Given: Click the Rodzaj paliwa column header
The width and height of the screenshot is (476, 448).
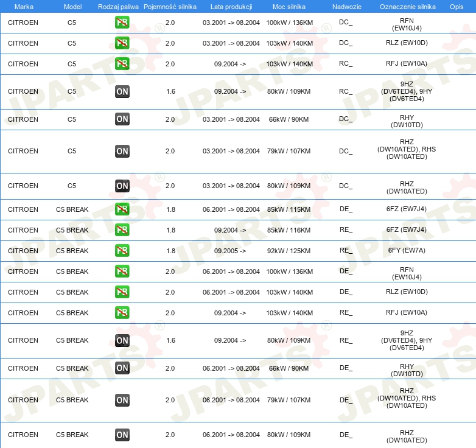Looking at the screenshot, I should (x=118, y=7).
